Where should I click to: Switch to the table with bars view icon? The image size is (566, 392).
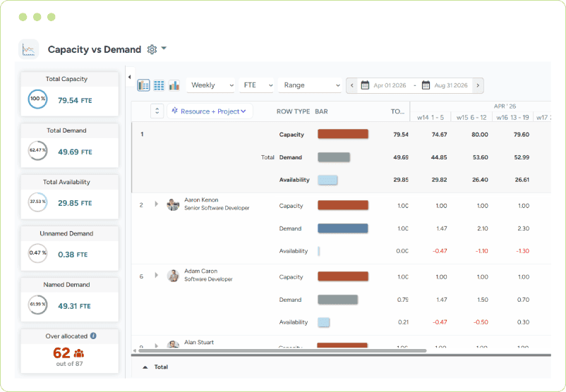pyautogui.click(x=143, y=85)
